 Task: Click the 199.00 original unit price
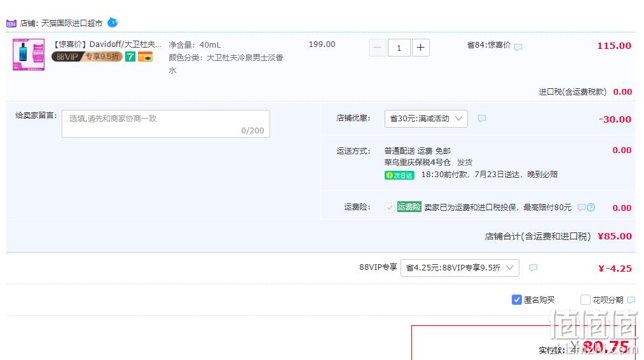pyautogui.click(x=322, y=44)
